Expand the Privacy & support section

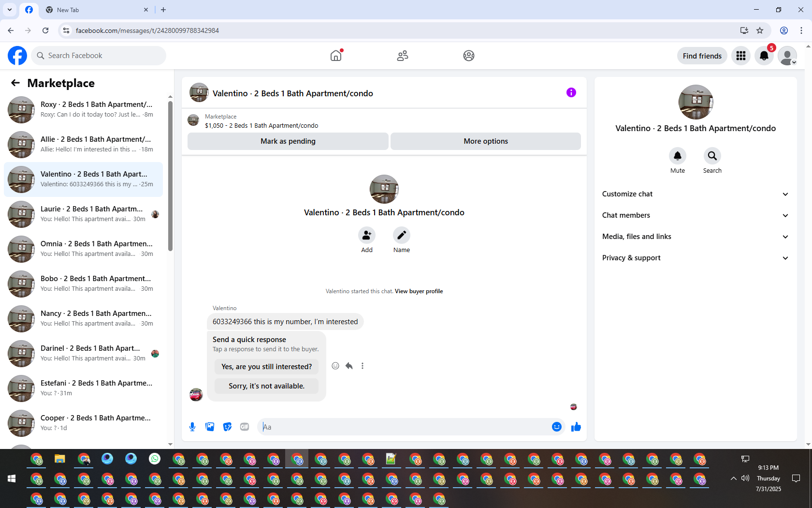click(x=695, y=258)
